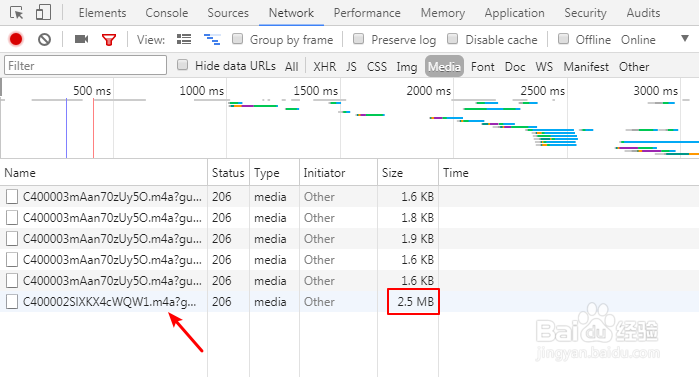The height and width of the screenshot is (377, 699).
Task: Sort by the Status column header
Action: tap(228, 172)
